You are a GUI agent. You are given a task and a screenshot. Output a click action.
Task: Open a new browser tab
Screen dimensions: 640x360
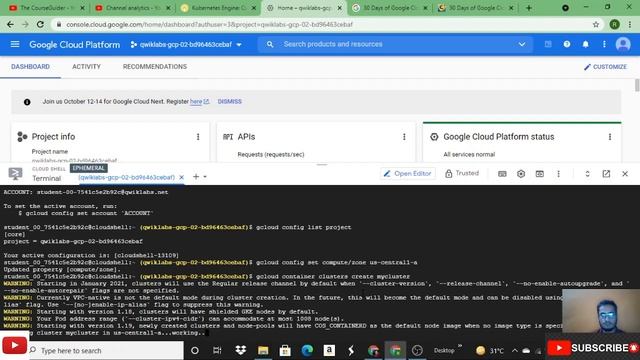click(529, 8)
